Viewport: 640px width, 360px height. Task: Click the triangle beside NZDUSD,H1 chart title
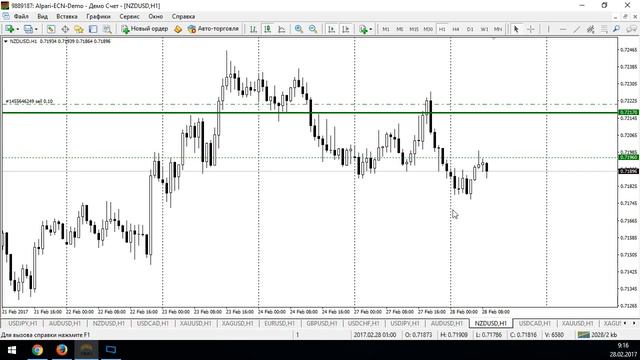coord(6,41)
